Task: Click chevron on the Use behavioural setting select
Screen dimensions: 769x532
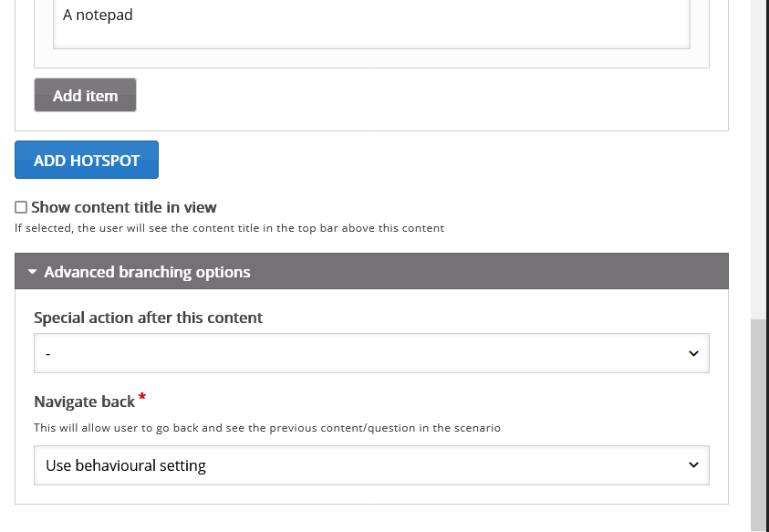Action: pyautogui.click(x=693, y=465)
